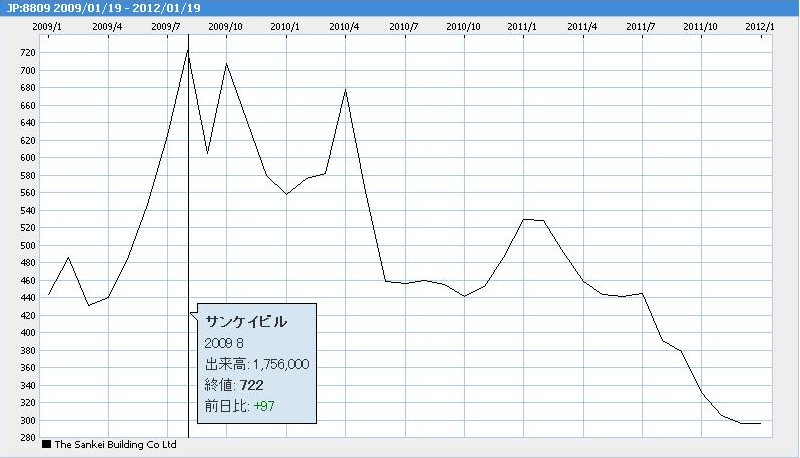
Task: Click the 2009/1 x-axis label
Action: [47, 27]
